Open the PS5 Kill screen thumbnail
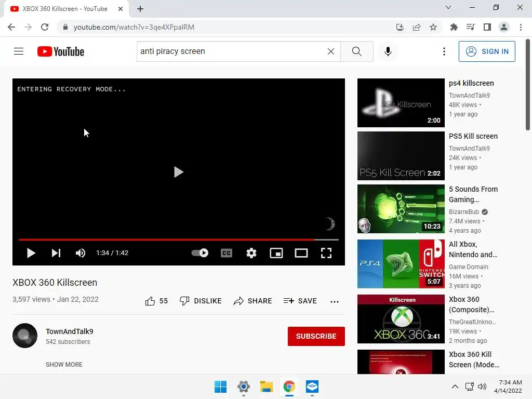 [401, 156]
